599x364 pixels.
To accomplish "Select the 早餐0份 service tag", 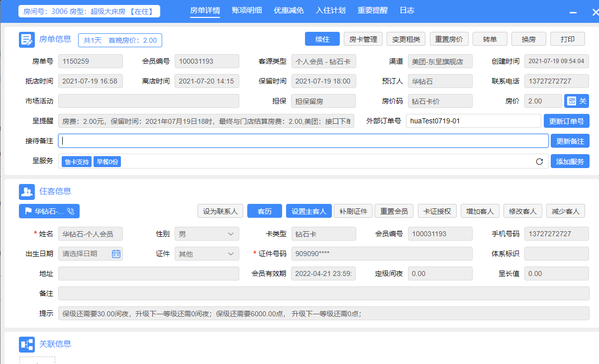I will [x=107, y=162].
